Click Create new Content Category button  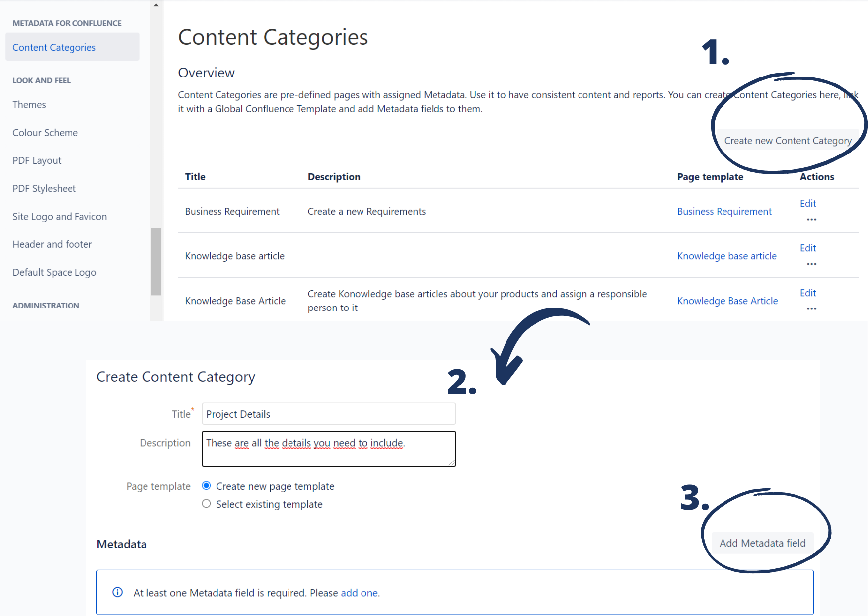(x=788, y=141)
